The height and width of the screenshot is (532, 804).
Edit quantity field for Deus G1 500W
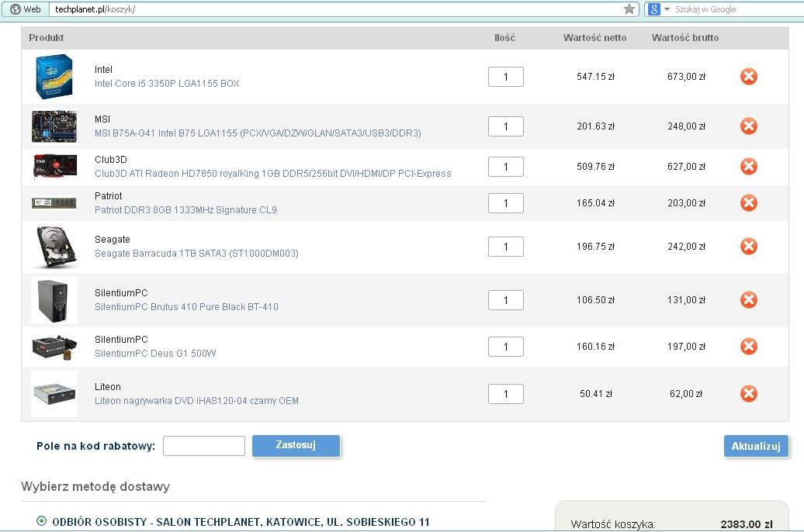tap(505, 347)
